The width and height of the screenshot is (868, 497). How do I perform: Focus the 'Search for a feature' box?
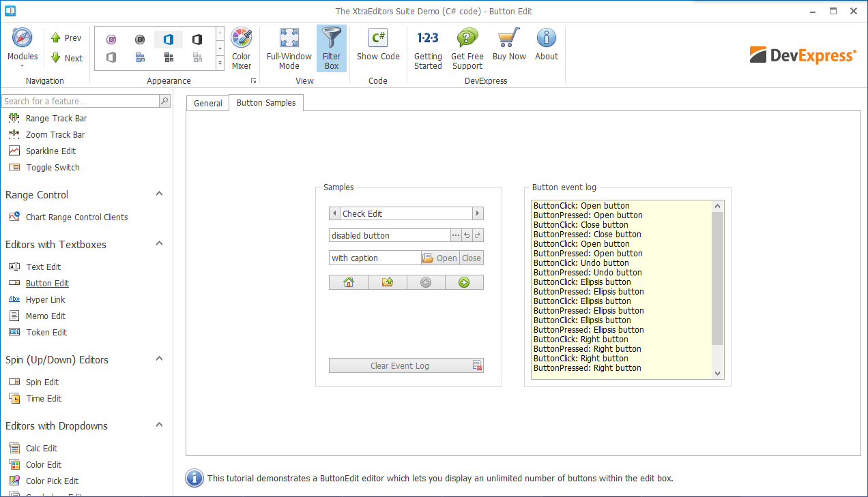point(81,101)
